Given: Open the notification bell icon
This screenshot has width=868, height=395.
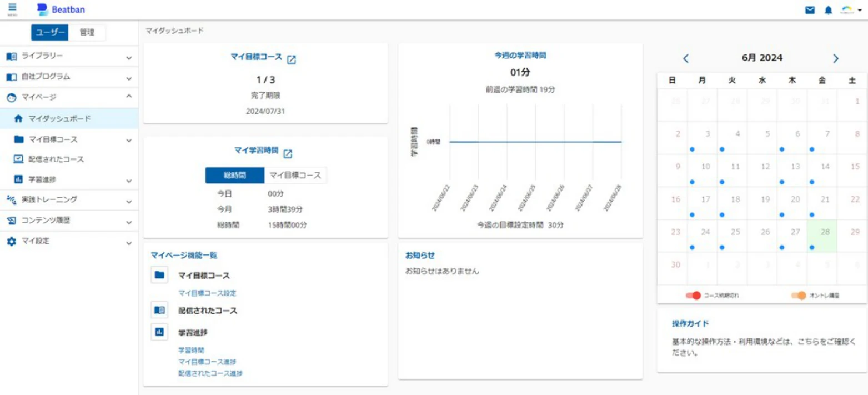Looking at the screenshot, I should click(x=829, y=10).
